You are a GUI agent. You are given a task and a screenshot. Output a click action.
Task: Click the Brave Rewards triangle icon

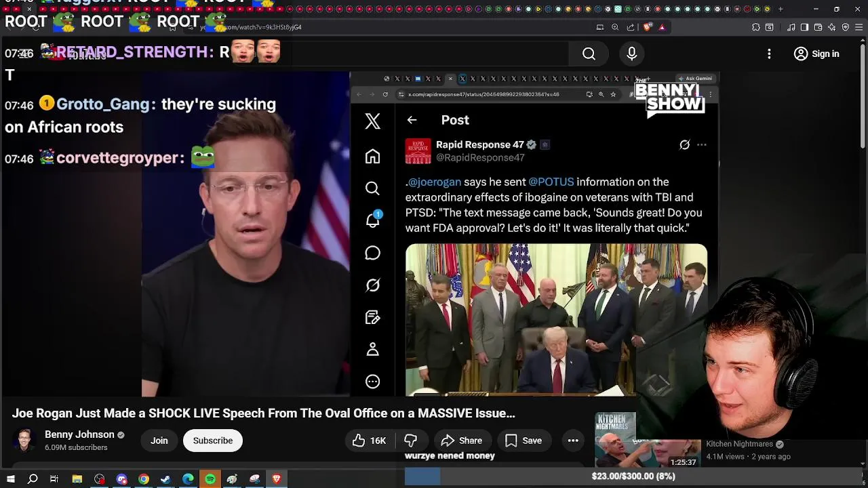pos(662,27)
